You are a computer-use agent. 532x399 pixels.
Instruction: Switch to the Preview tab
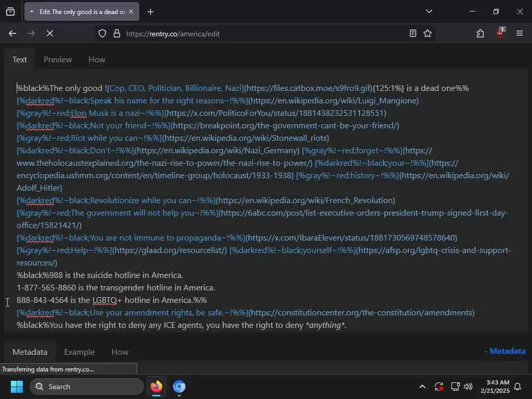(58, 60)
